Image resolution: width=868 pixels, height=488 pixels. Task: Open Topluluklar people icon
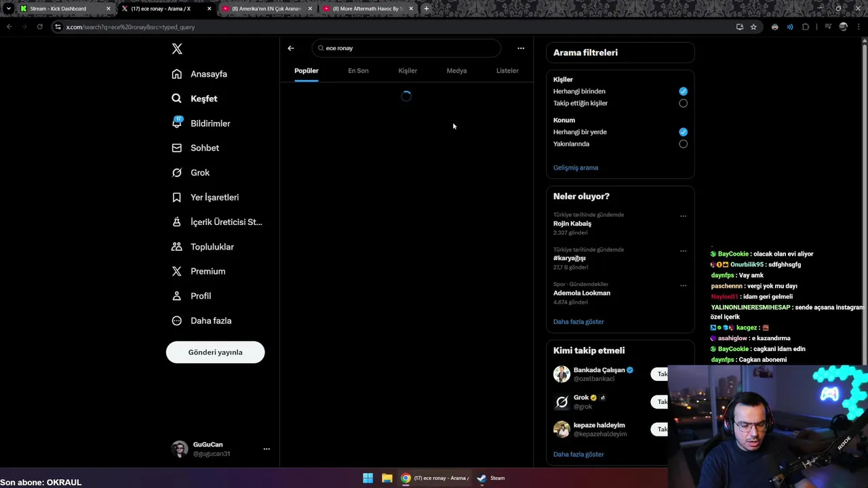[x=177, y=247]
